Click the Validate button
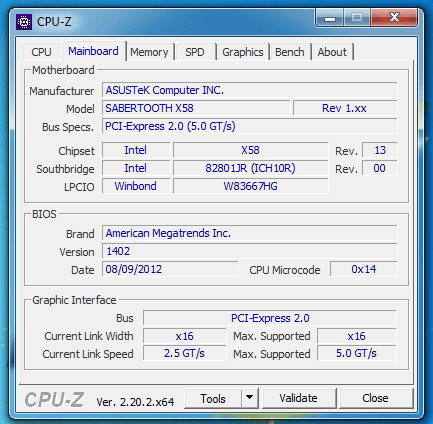 coord(298,398)
